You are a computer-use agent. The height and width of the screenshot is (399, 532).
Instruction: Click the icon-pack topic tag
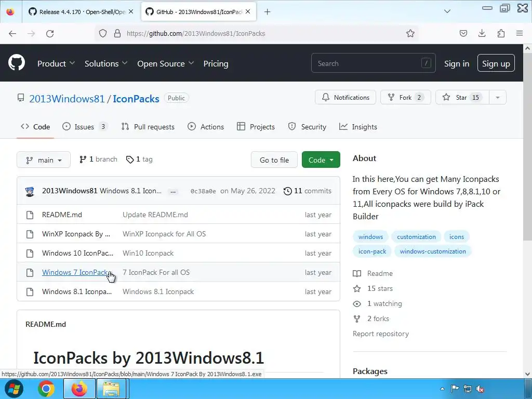pos(372,251)
